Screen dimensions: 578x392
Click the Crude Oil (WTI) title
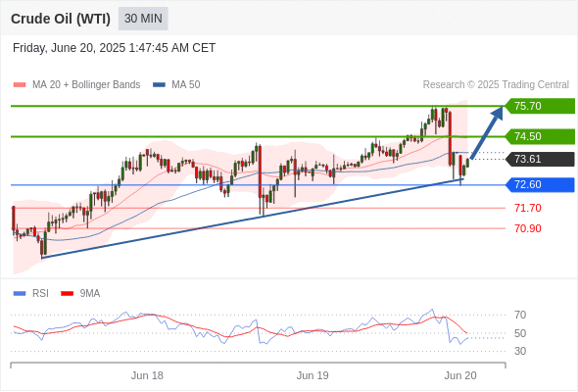61,19
